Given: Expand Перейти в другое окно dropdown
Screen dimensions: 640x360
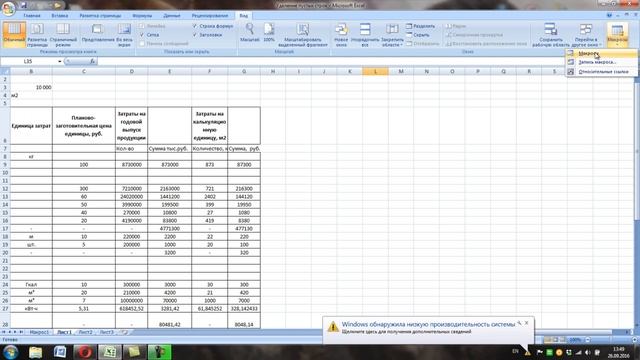Looking at the screenshot, I should (586, 34).
